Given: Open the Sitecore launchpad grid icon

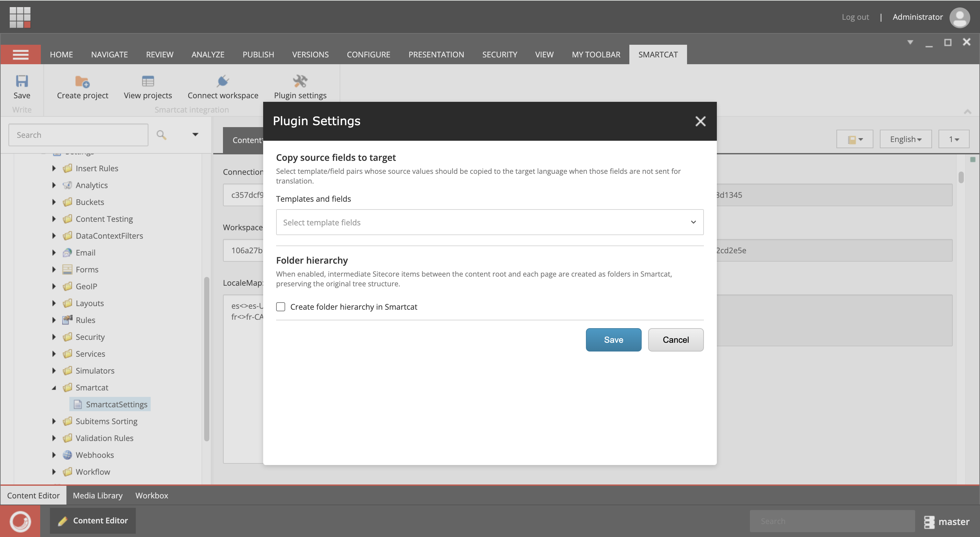Looking at the screenshot, I should 20,17.
